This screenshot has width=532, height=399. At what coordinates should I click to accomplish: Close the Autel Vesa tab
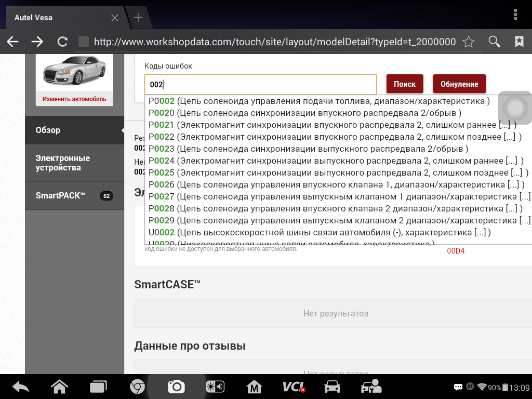click(115, 18)
